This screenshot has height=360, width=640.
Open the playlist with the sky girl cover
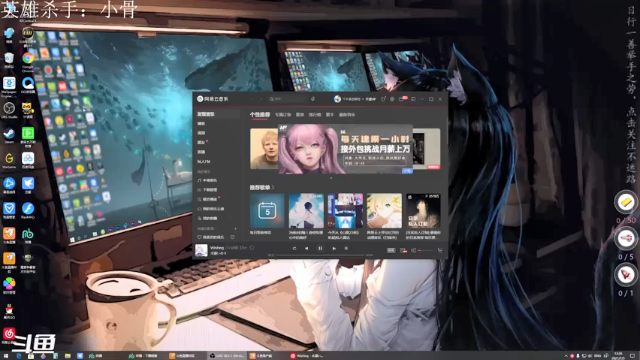(306, 211)
